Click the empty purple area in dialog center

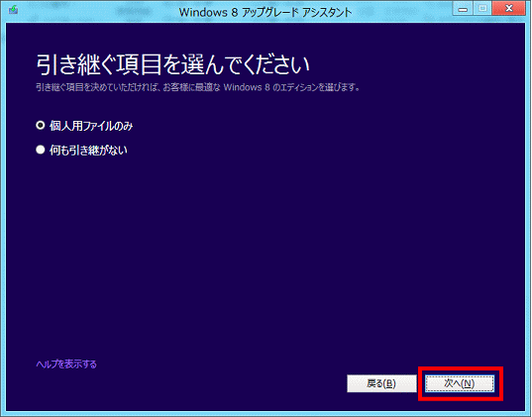266,238
